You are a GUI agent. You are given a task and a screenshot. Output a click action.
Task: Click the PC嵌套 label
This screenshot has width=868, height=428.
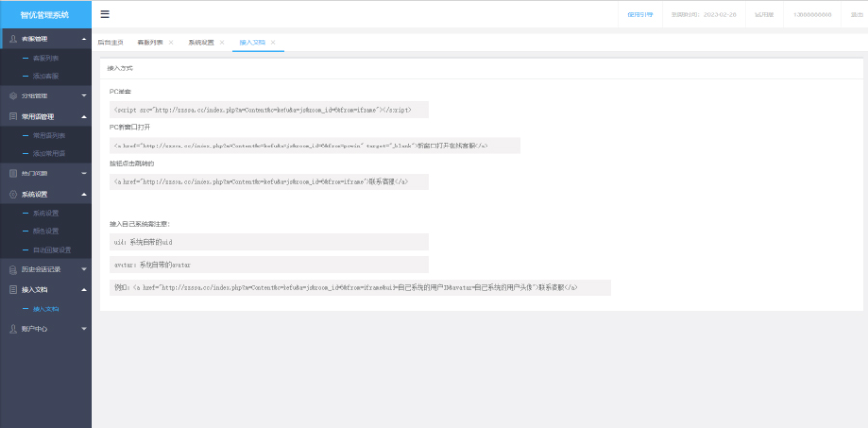(121, 91)
